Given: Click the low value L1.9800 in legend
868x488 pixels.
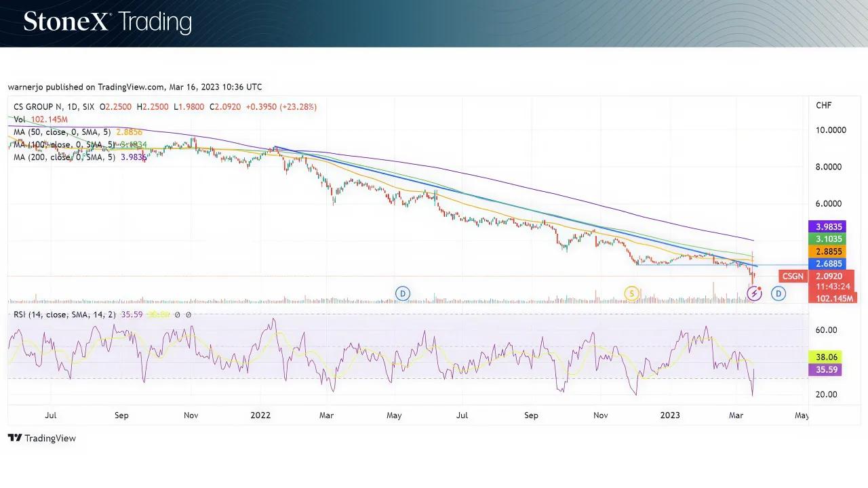Looking at the screenshot, I should 189,106.
